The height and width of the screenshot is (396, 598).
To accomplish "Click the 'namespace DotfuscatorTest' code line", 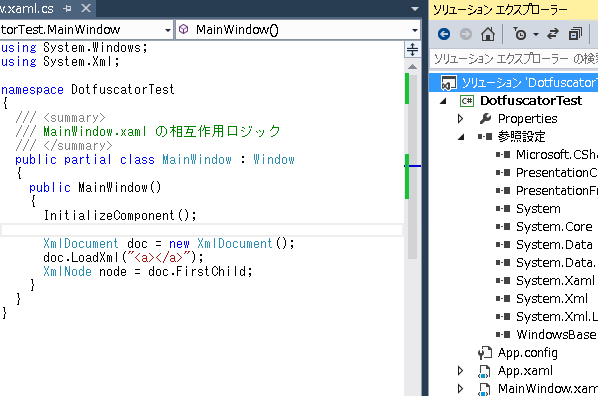I will click(87, 90).
